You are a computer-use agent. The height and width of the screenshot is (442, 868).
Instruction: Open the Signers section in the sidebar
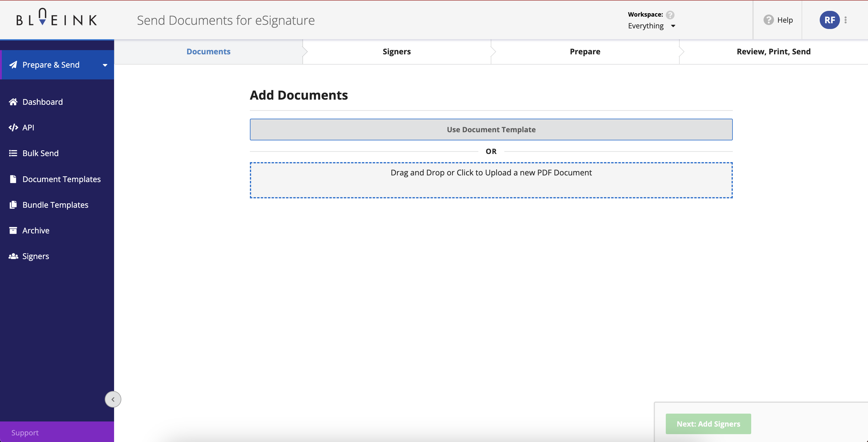coord(36,256)
